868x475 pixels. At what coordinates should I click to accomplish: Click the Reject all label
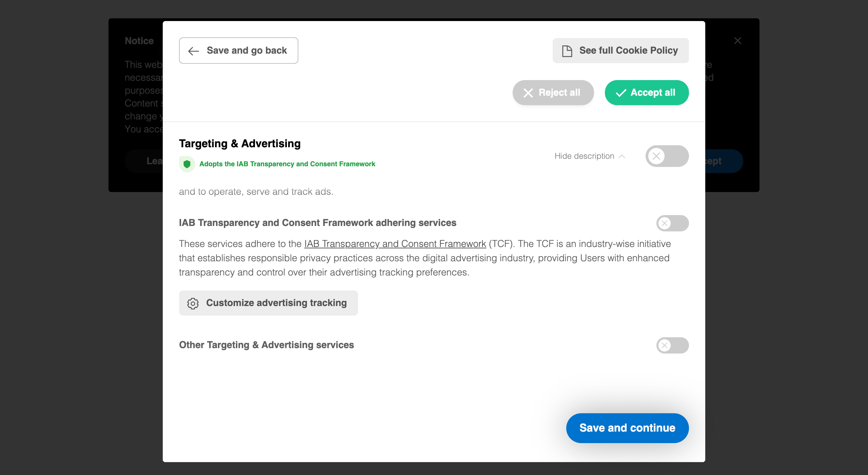[559, 92]
